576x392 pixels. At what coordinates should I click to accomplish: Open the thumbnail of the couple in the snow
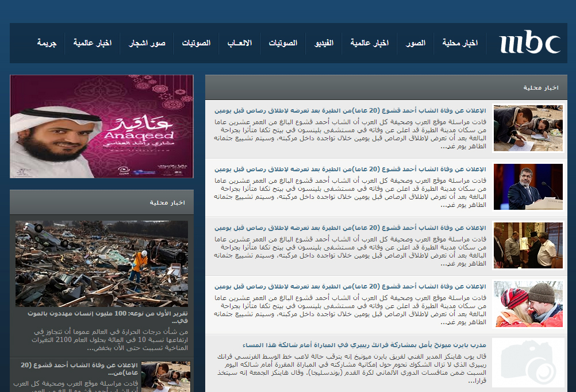pyautogui.click(x=528, y=304)
